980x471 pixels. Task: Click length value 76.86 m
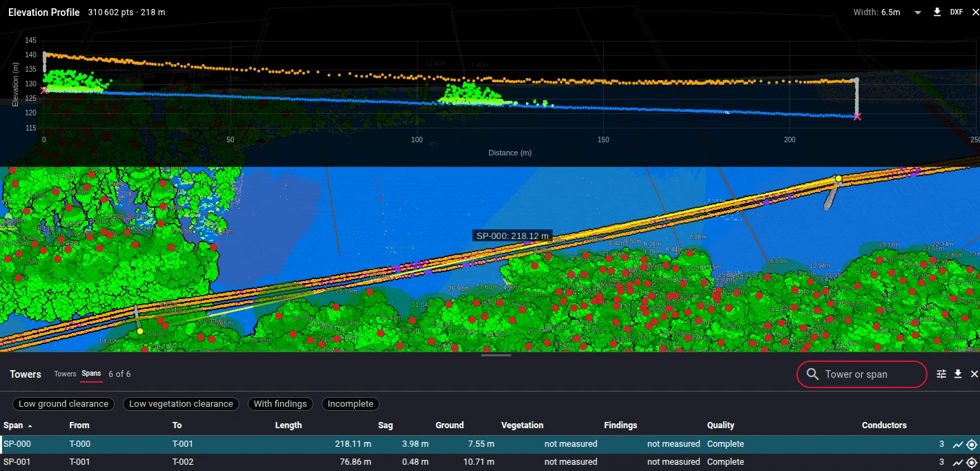[x=355, y=462]
